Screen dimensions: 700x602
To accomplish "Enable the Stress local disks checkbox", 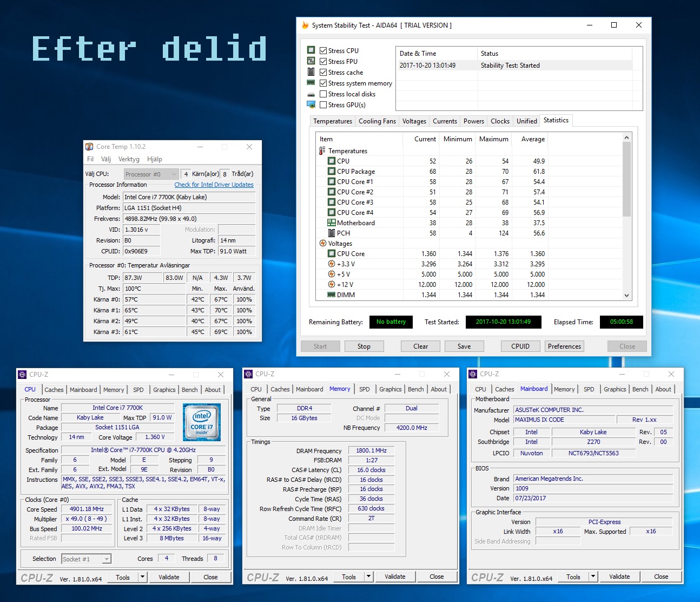I will [323, 94].
